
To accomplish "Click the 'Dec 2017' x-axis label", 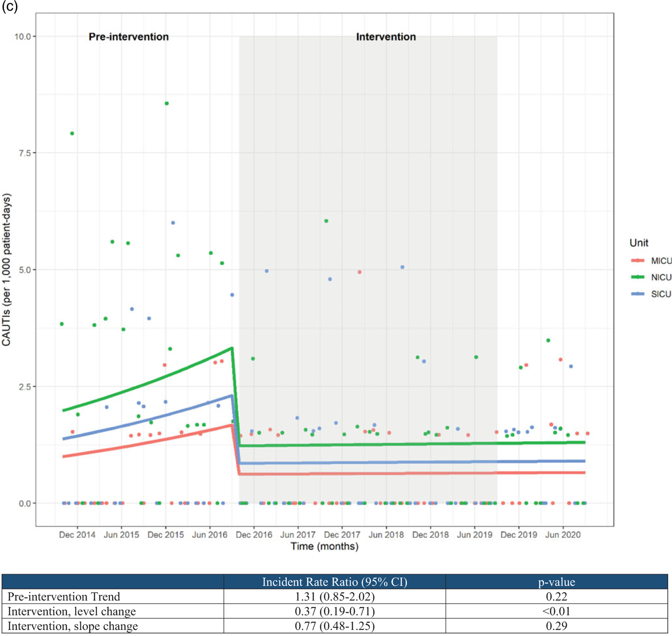I will 342,534.
